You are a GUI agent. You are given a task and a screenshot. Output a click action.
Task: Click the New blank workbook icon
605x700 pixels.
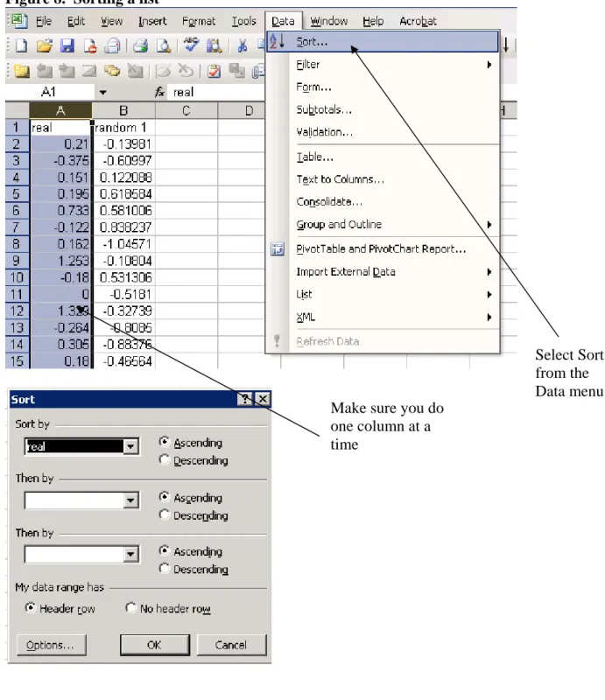(21, 45)
